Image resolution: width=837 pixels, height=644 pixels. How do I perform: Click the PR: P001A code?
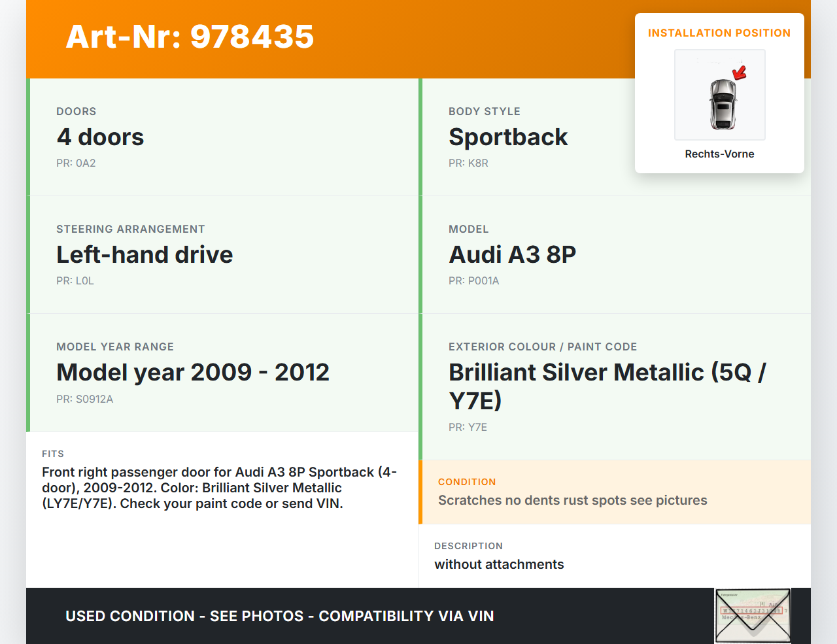pyautogui.click(x=474, y=280)
